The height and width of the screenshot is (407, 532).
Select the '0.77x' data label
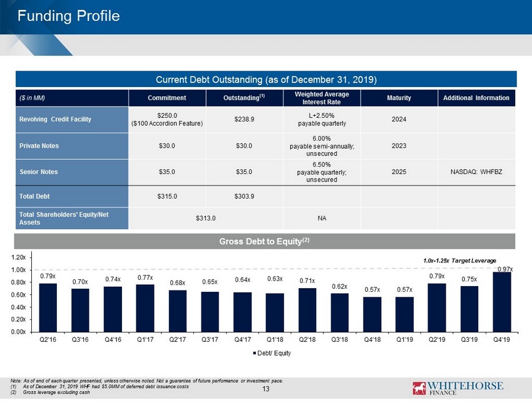coord(145,277)
